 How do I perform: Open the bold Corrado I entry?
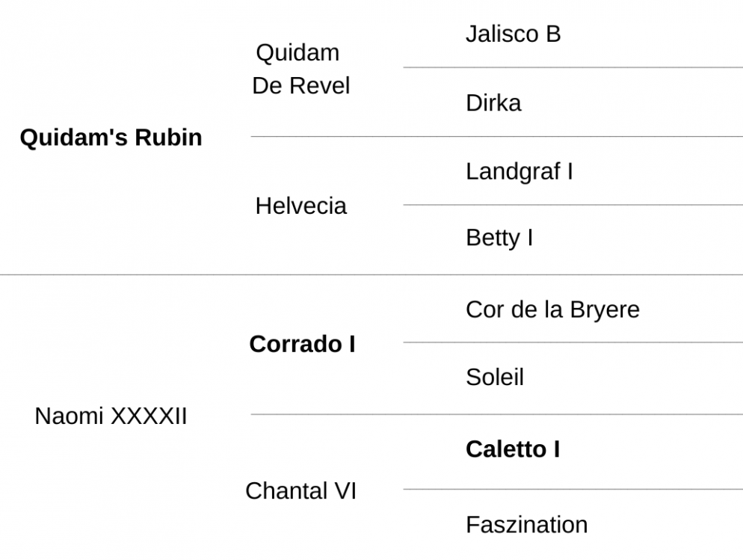point(302,344)
